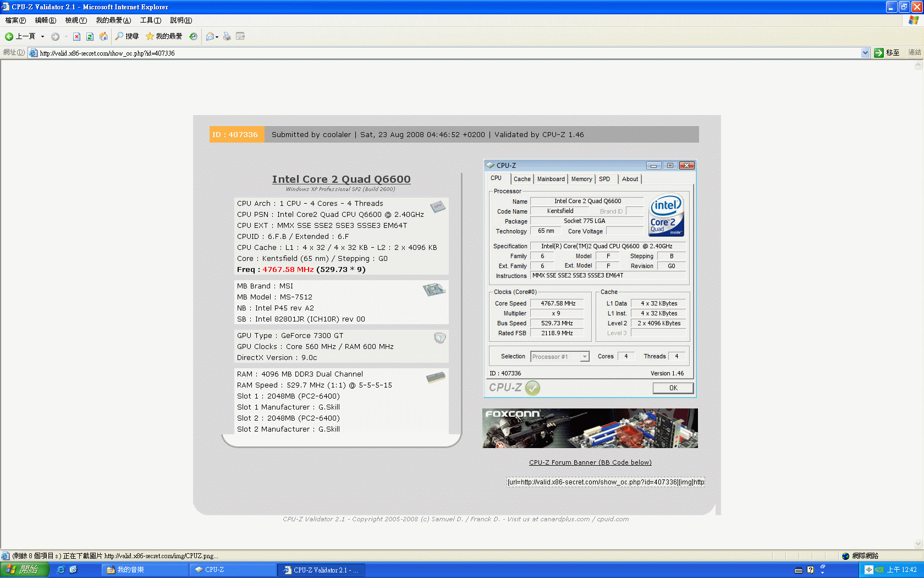Open the 檔案(F) menu

[15, 20]
